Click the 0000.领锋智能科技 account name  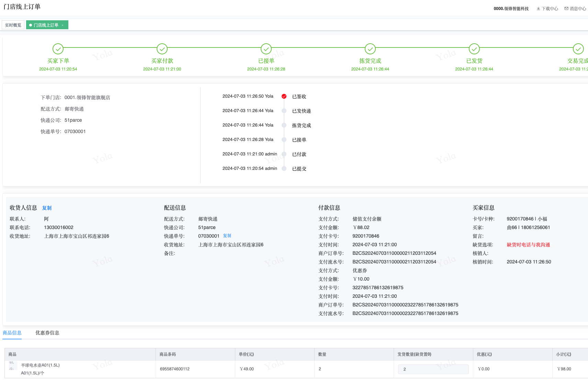coord(511,9)
